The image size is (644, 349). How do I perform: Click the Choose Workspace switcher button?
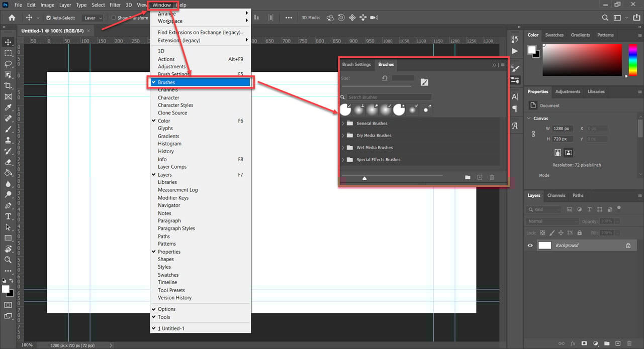(x=618, y=18)
